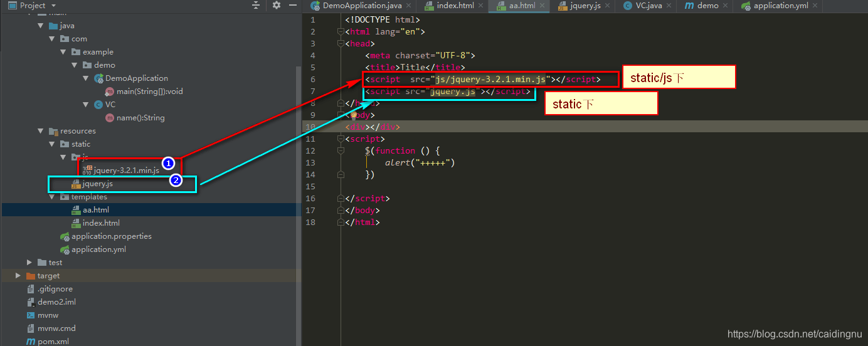The width and height of the screenshot is (868, 346).
Task: Click HTML file icon beside index.html in tree
Action: pyautogui.click(x=76, y=223)
